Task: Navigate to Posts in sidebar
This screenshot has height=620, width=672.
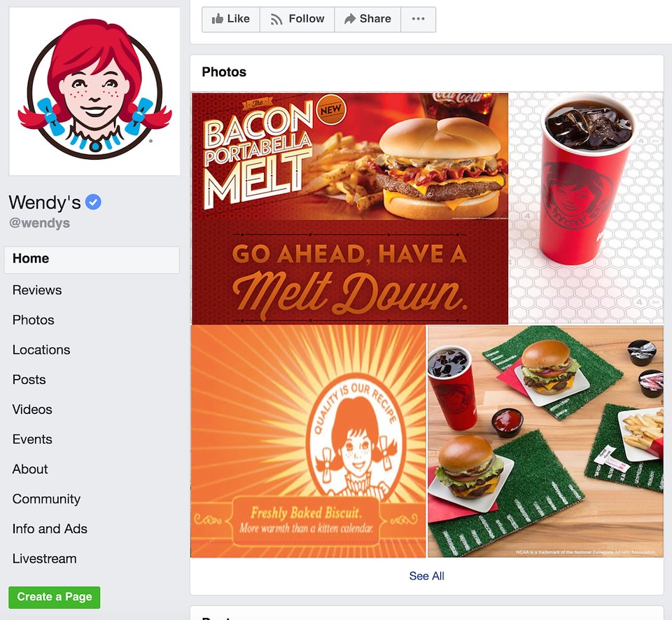Action: click(29, 380)
